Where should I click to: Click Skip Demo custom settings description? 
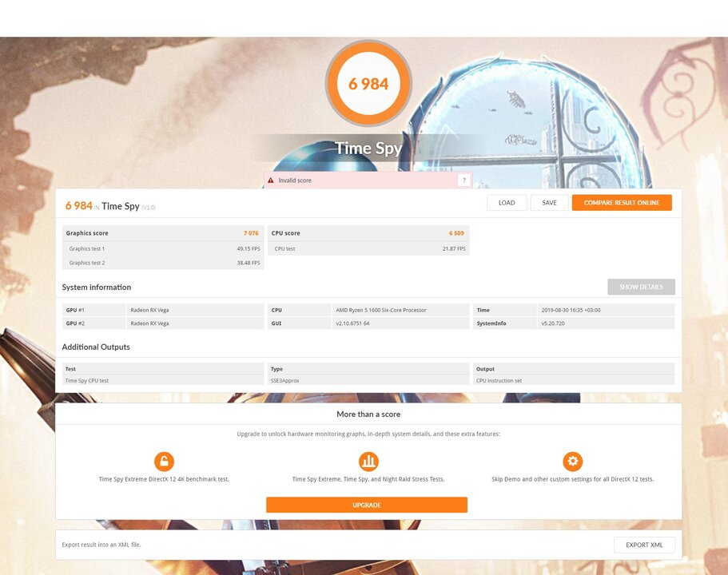(572, 479)
